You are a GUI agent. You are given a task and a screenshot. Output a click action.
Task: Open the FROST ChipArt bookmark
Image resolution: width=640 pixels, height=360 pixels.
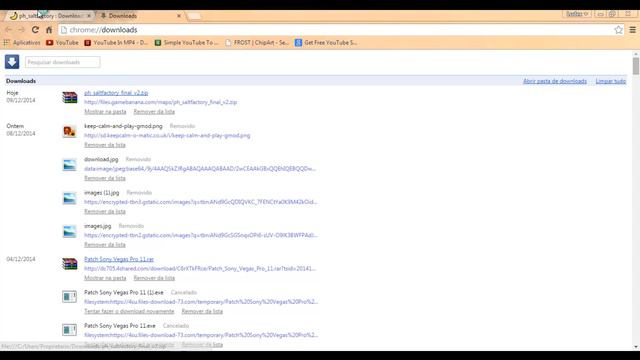coord(257,42)
